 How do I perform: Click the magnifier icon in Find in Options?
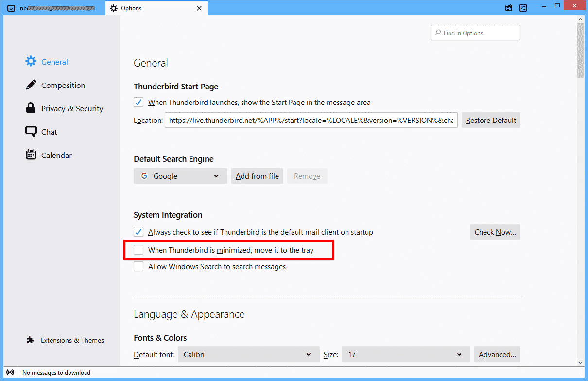point(437,33)
